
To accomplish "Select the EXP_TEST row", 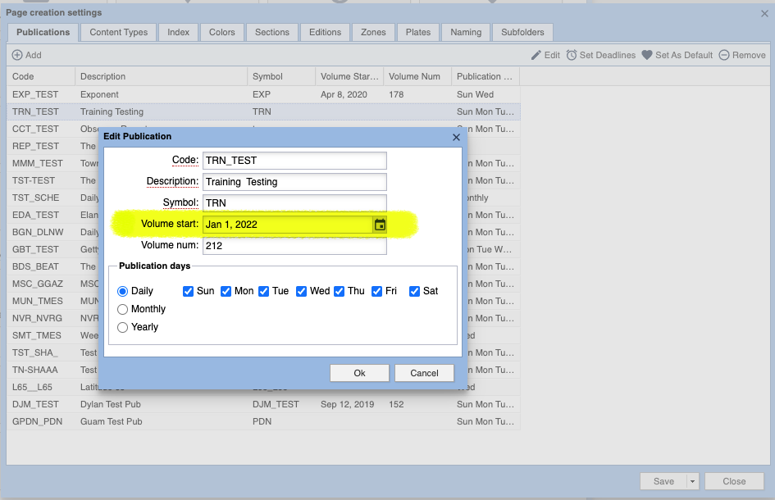I will 263,94.
